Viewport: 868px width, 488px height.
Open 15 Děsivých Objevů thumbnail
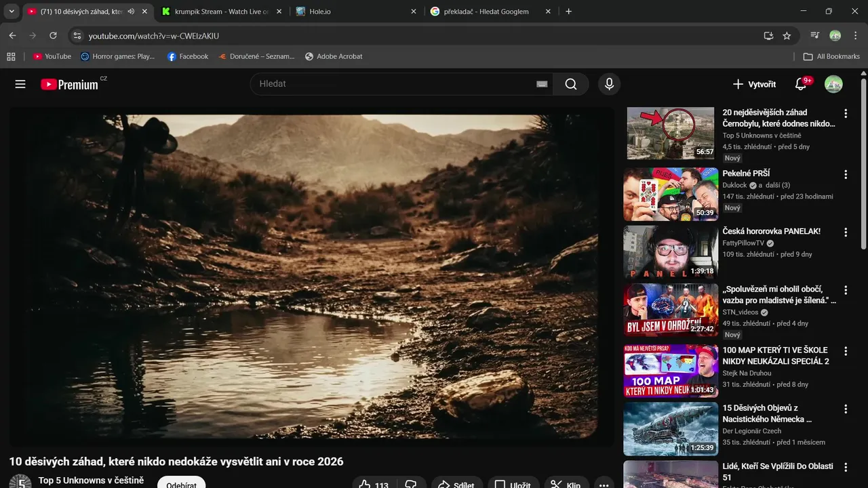click(670, 429)
